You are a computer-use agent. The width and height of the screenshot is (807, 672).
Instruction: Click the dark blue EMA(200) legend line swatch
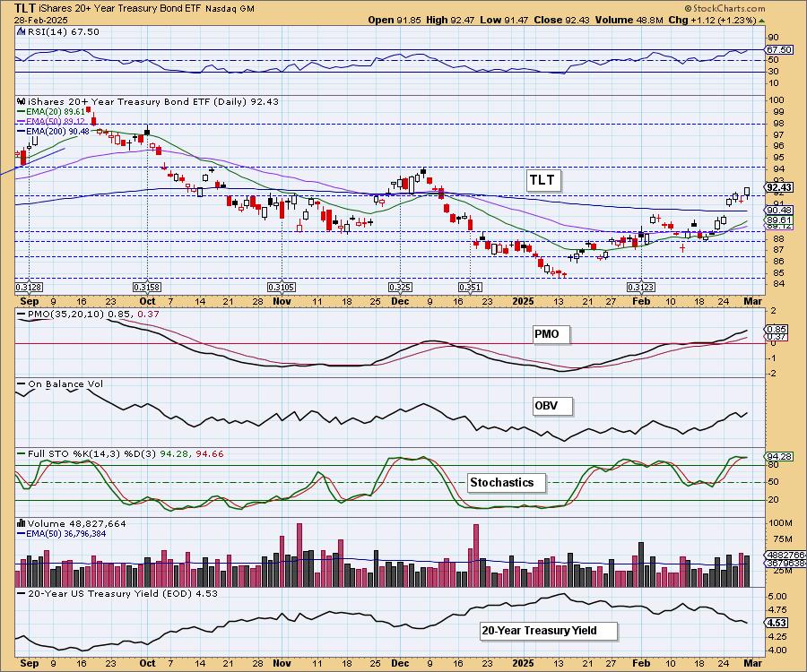pos(22,131)
